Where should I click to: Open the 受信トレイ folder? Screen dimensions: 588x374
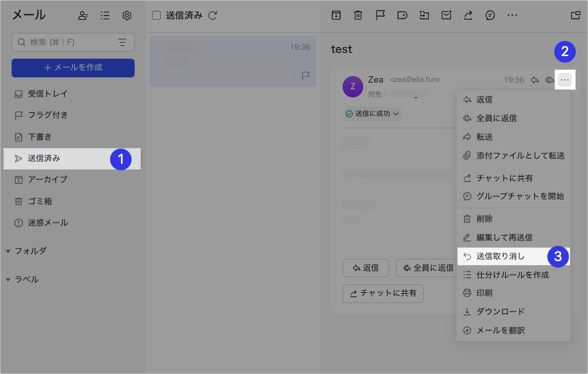pos(47,94)
